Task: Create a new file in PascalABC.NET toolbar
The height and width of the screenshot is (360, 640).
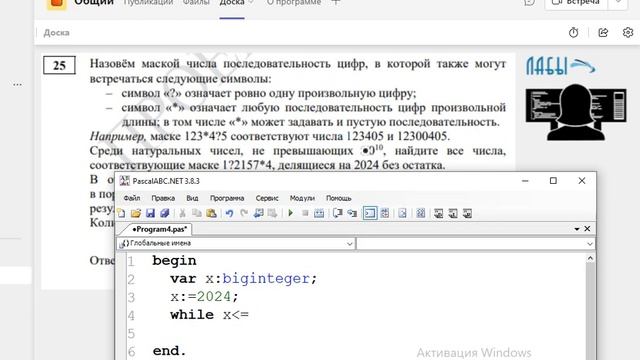Action: [121, 213]
